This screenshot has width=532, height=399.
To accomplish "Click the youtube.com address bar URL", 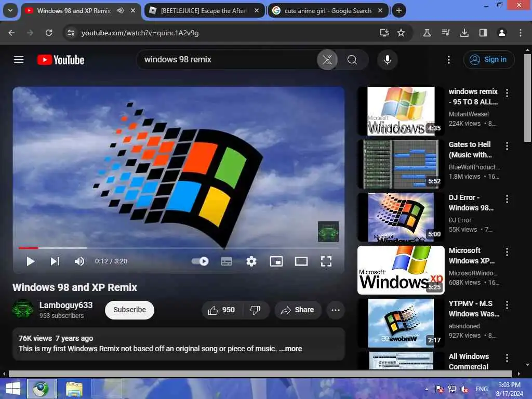I will pyautogui.click(x=140, y=33).
